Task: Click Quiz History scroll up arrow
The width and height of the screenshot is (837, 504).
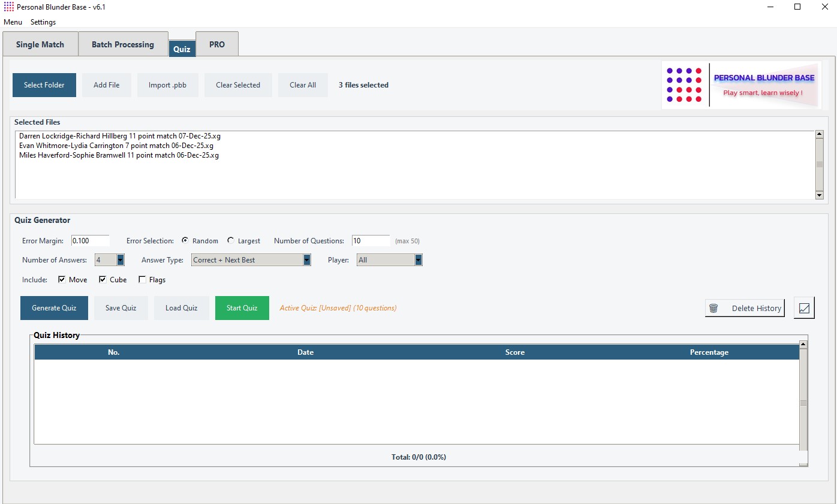Action: click(803, 345)
